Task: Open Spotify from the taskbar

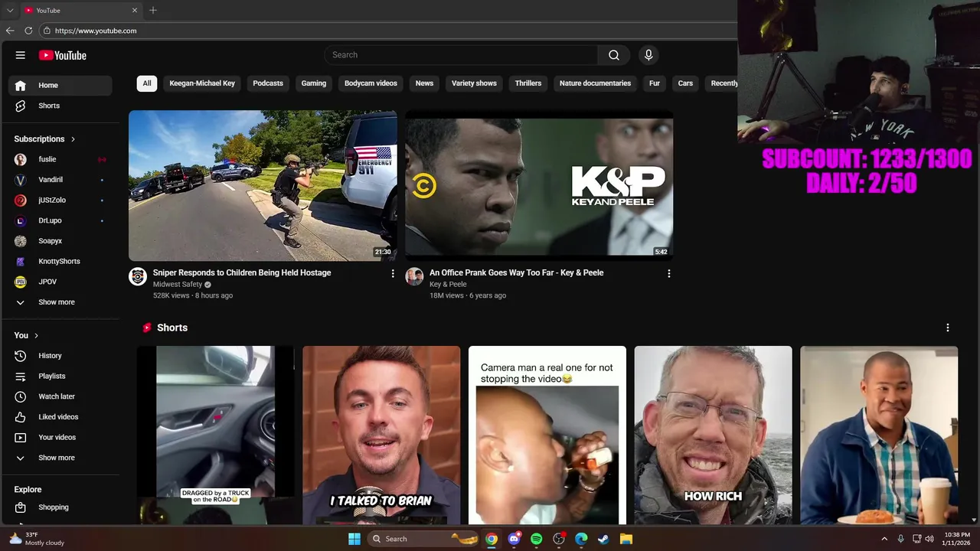Action: 536,539
